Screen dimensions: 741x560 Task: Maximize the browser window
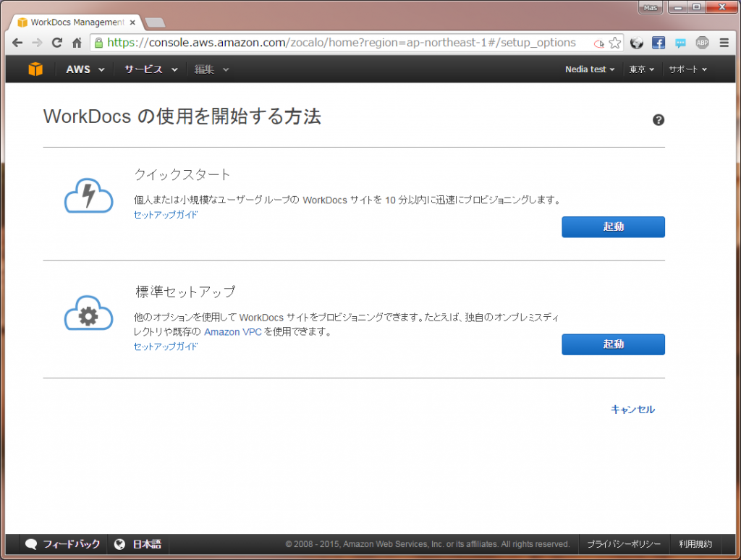point(697,7)
